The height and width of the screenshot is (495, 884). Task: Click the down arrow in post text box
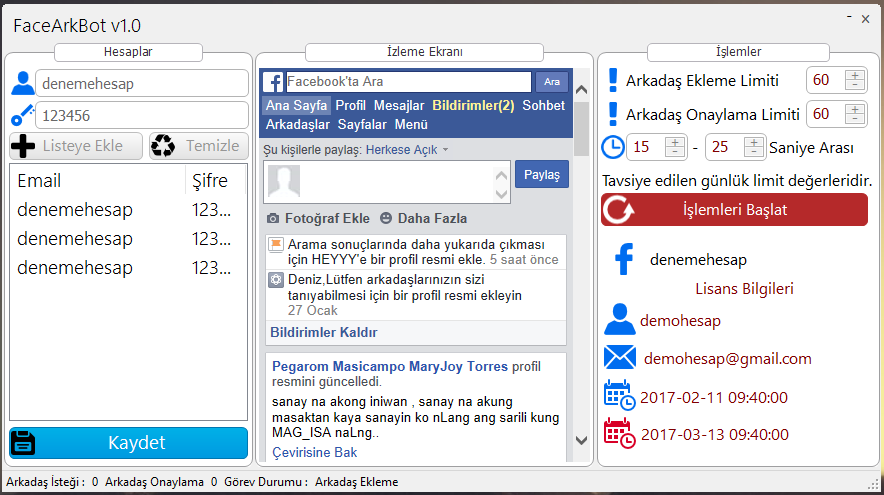(x=501, y=194)
